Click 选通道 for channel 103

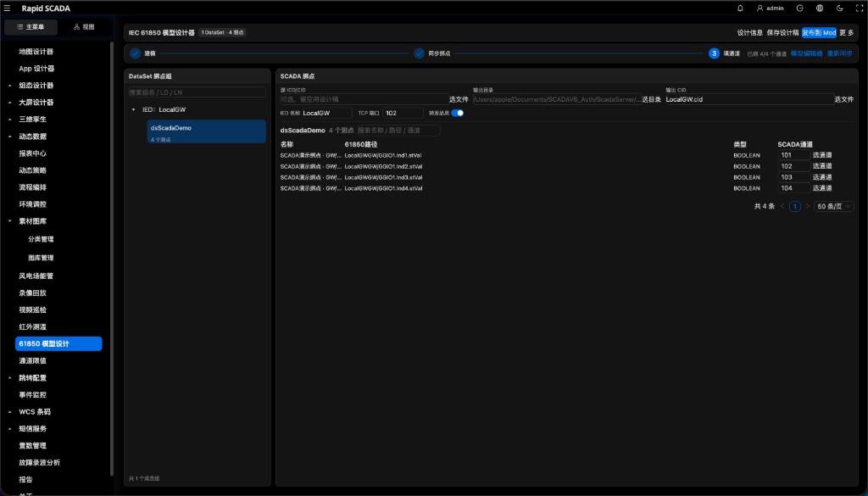coord(822,177)
